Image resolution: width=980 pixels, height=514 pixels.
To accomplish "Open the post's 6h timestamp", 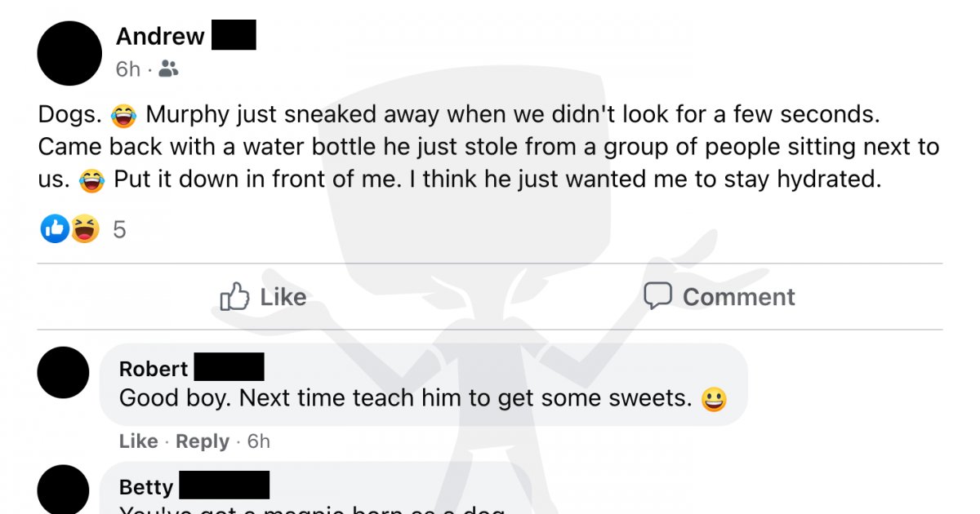I will [x=128, y=69].
